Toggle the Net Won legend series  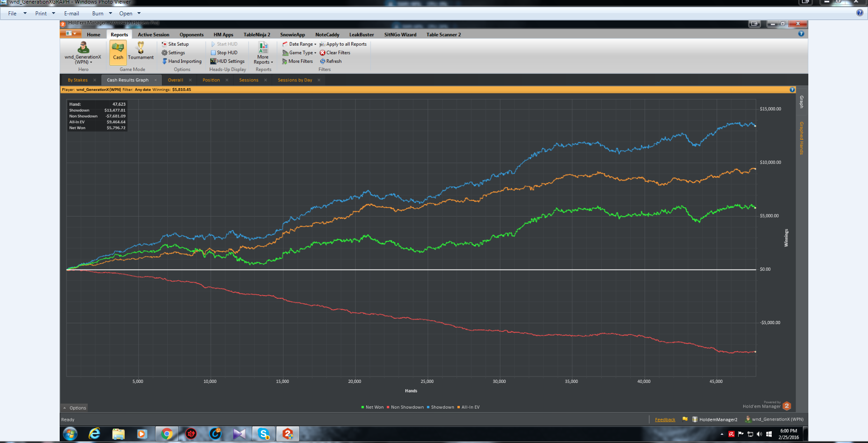click(372, 407)
